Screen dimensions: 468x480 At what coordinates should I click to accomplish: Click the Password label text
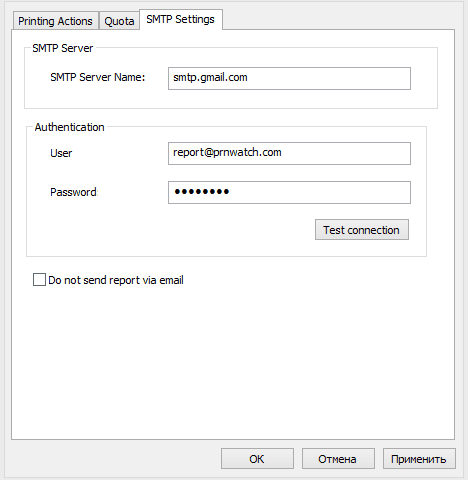73,192
